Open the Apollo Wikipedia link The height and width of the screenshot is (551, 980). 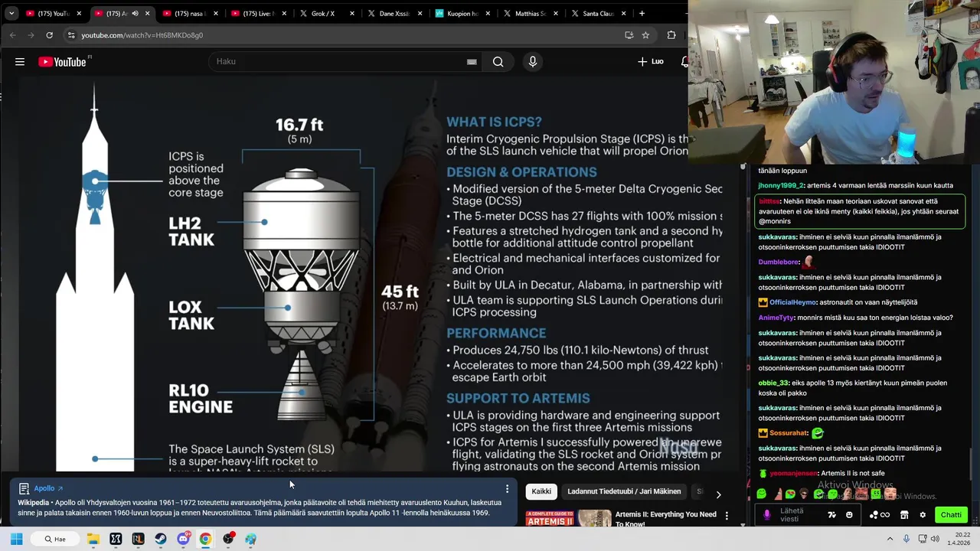click(47, 488)
